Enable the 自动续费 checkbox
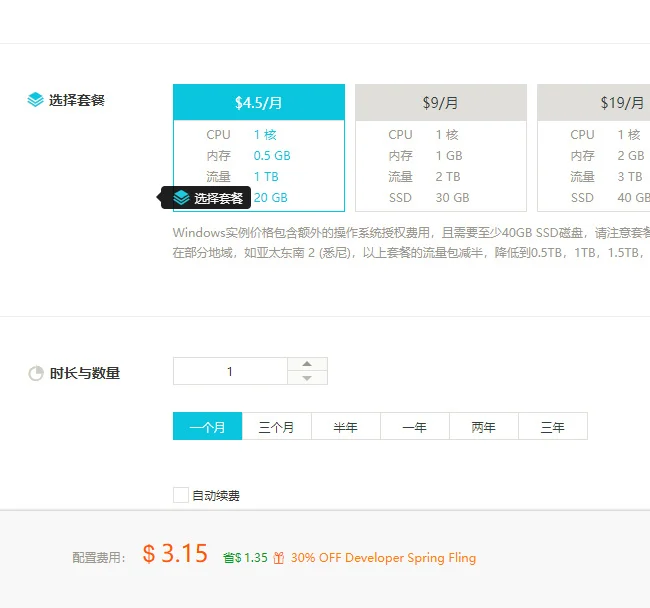This screenshot has width=650, height=608. tap(181, 495)
